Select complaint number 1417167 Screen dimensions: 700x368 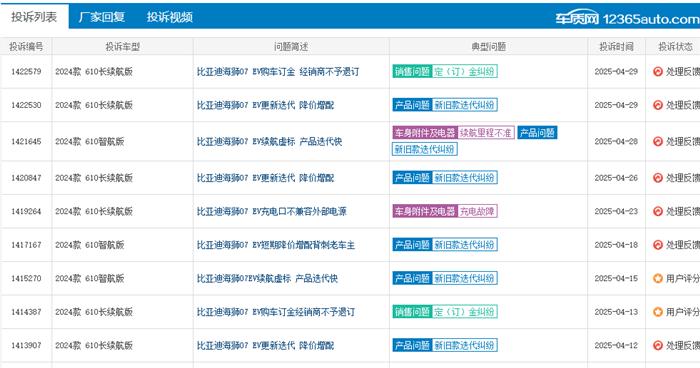click(26, 245)
